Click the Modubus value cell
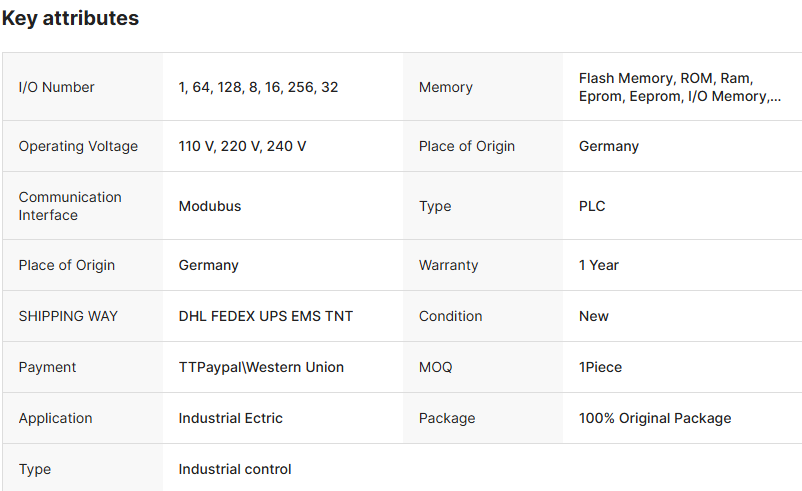 click(210, 206)
